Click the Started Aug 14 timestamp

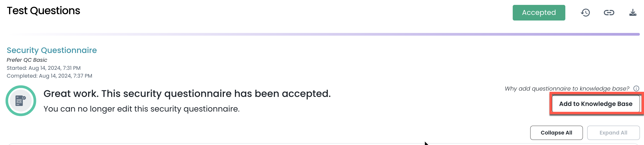(x=44, y=68)
